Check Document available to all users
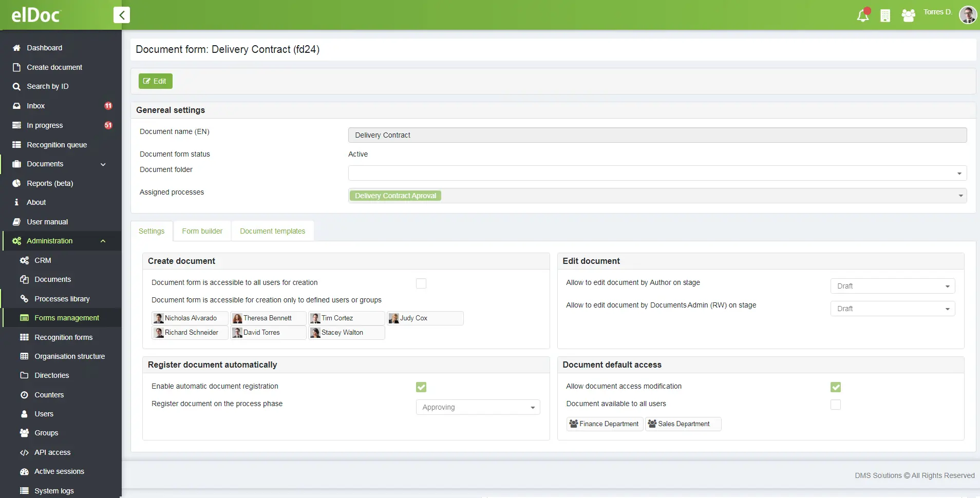Viewport: 980px width, 498px height. click(836, 405)
